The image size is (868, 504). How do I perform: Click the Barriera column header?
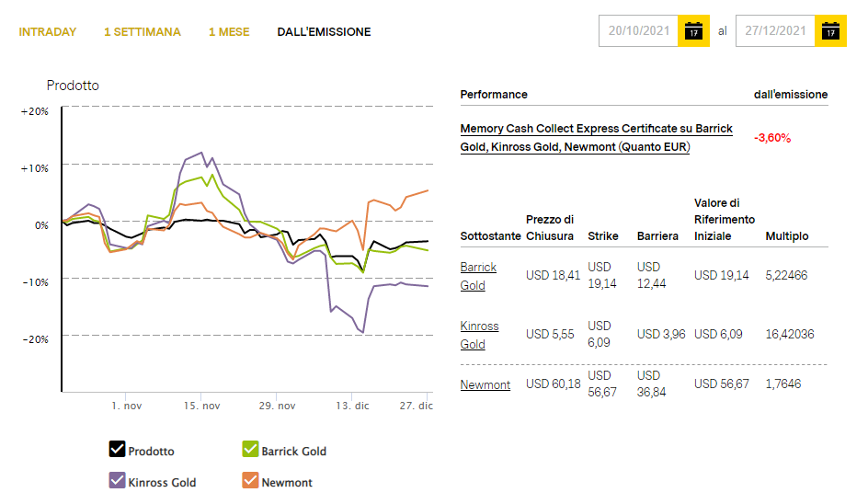(x=657, y=236)
